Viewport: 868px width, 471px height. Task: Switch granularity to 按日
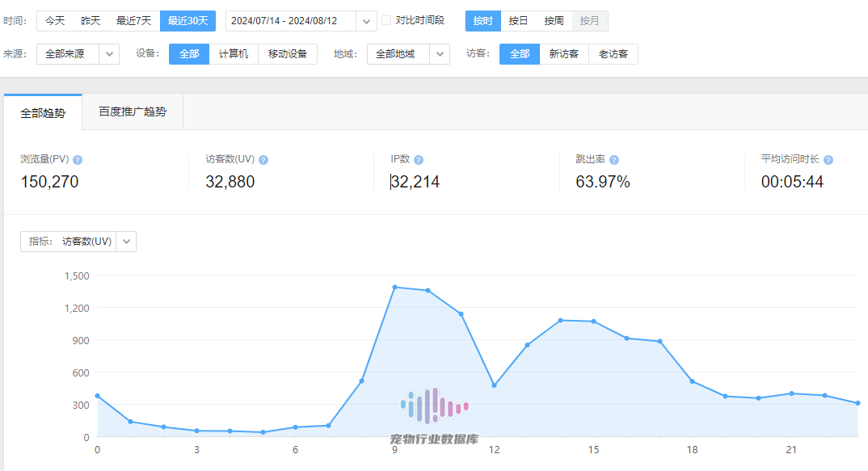click(518, 21)
